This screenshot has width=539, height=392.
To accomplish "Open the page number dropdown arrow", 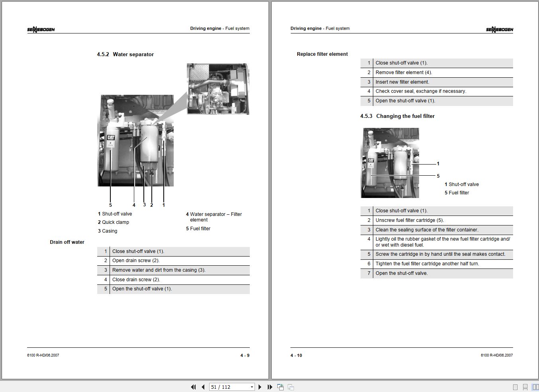I will point(252,387).
